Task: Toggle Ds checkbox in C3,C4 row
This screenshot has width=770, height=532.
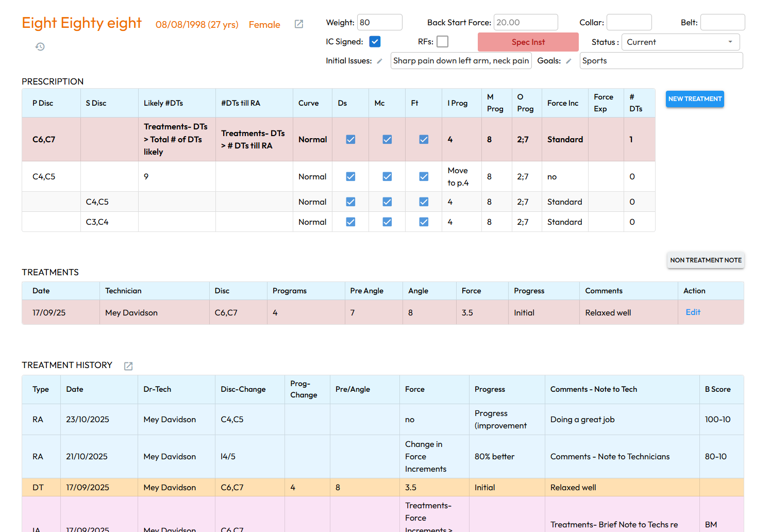Action: point(351,222)
